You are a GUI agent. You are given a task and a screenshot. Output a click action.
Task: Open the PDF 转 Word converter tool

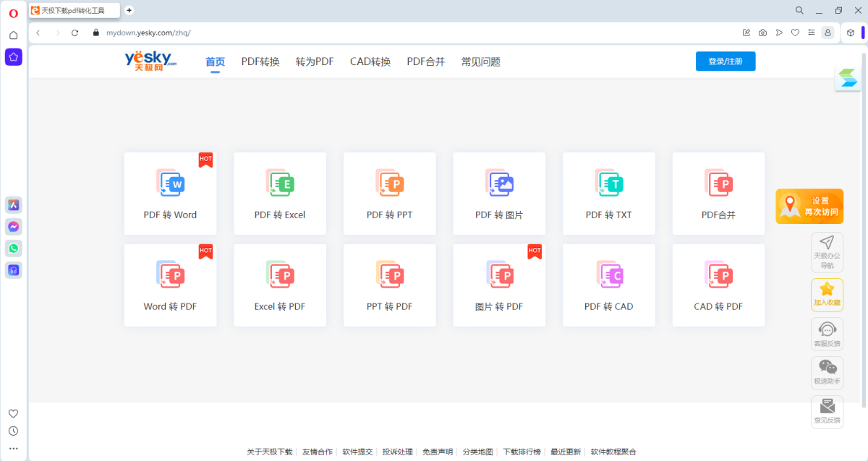(x=171, y=193)
